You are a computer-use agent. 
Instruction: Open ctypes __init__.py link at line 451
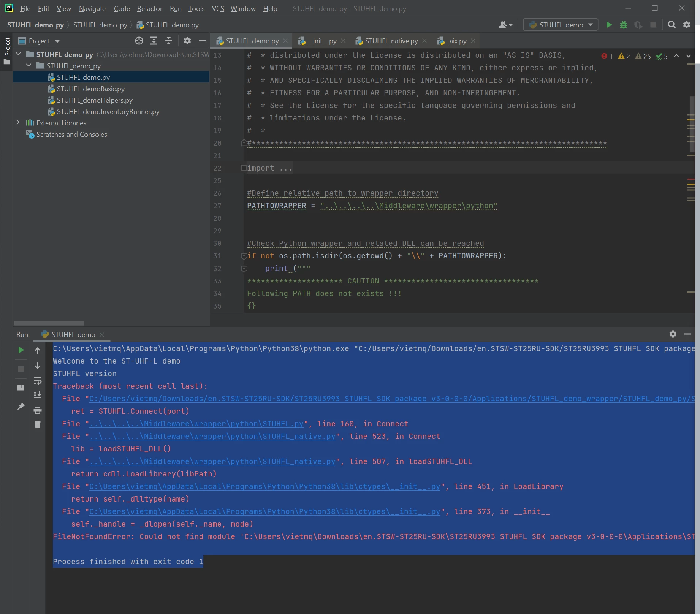[265, 486]
